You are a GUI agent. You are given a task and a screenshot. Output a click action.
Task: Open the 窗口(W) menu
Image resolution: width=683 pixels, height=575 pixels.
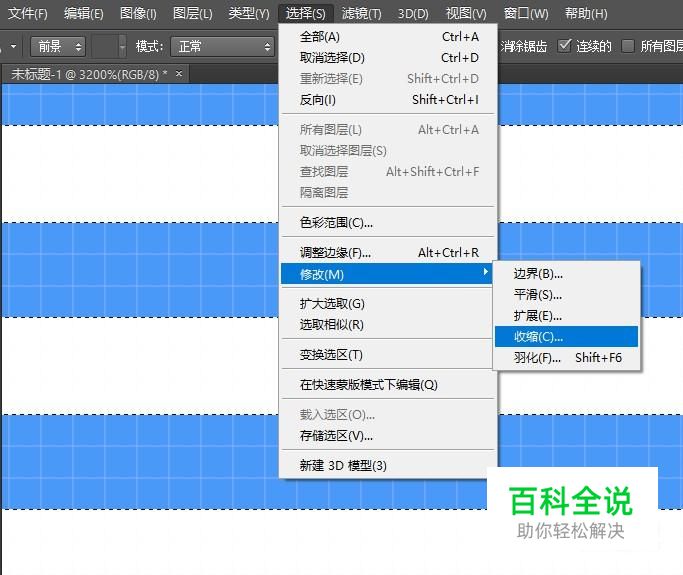(x=526, y=14)
